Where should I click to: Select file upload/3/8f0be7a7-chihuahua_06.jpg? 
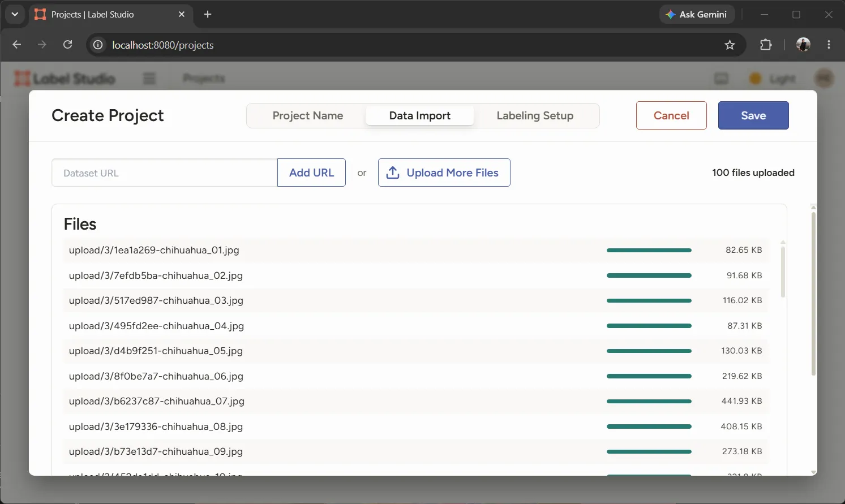click(x=416, y=376)
